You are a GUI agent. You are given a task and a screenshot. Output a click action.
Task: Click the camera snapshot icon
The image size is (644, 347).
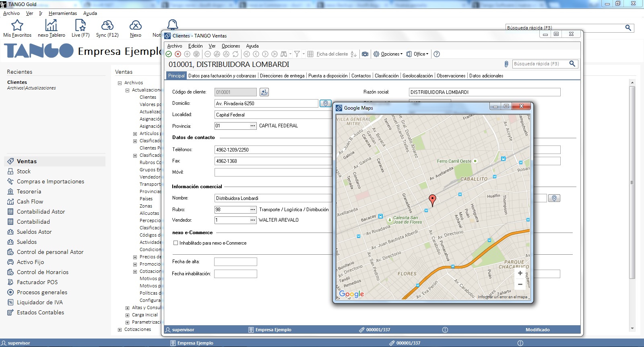point(365,54)
